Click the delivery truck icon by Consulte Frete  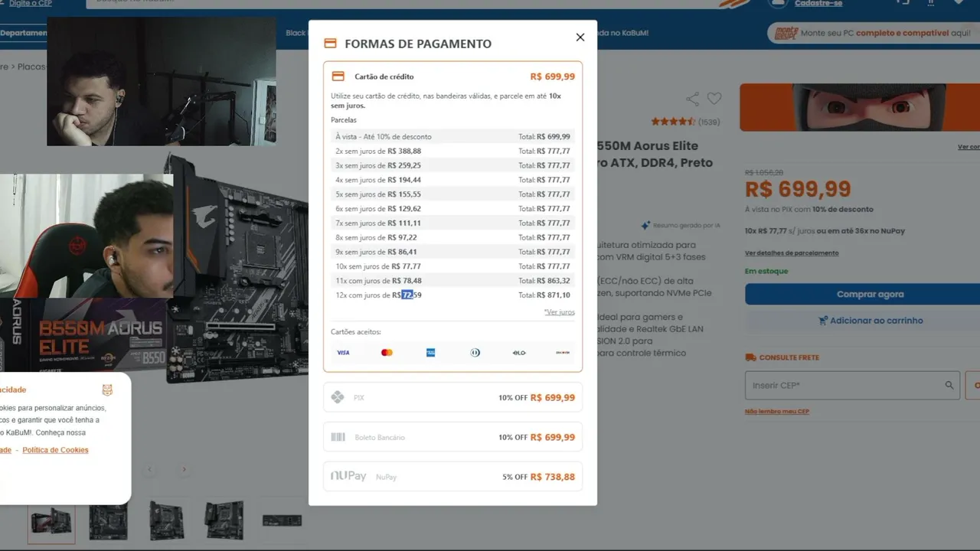point(750,357)
